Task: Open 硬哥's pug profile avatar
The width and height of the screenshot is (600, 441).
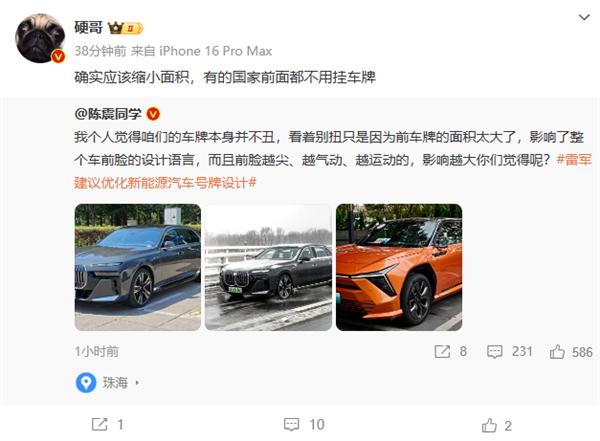Action: (x=40, y=38)
